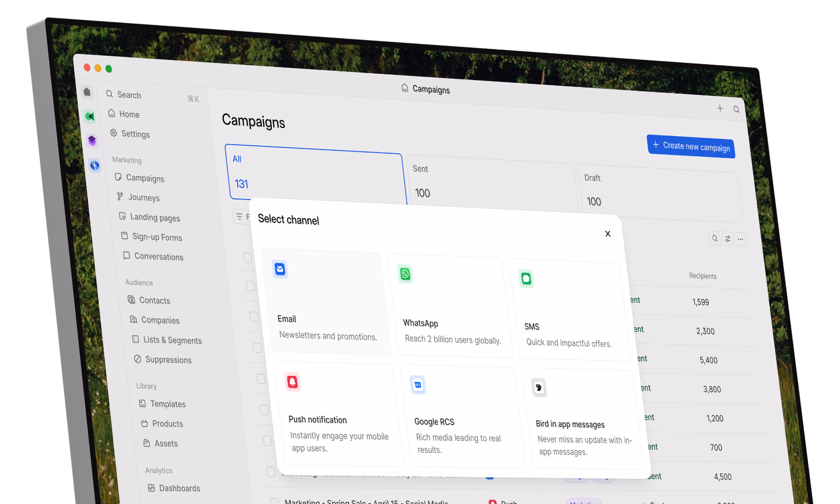Image resolution: width=840 pixels, height=504 pixels.
Task: Click Create new campaign button
Action: (x=691, y=146)
